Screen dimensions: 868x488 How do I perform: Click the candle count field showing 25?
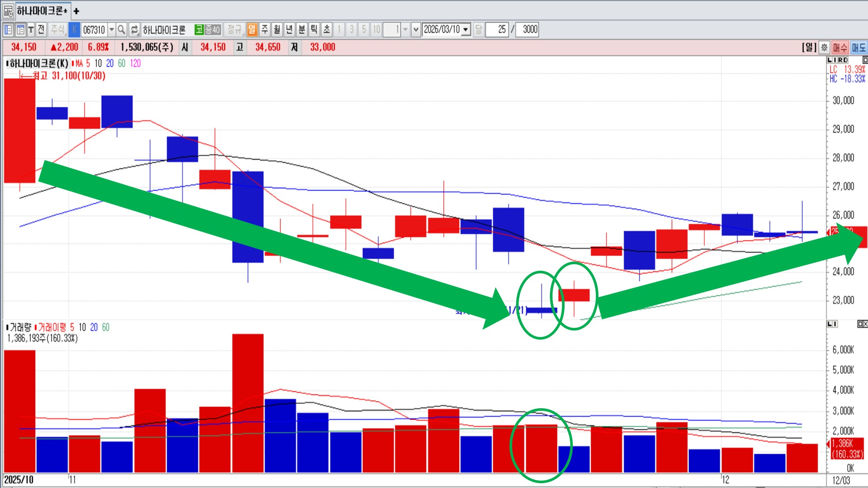[x=497, y=29]
